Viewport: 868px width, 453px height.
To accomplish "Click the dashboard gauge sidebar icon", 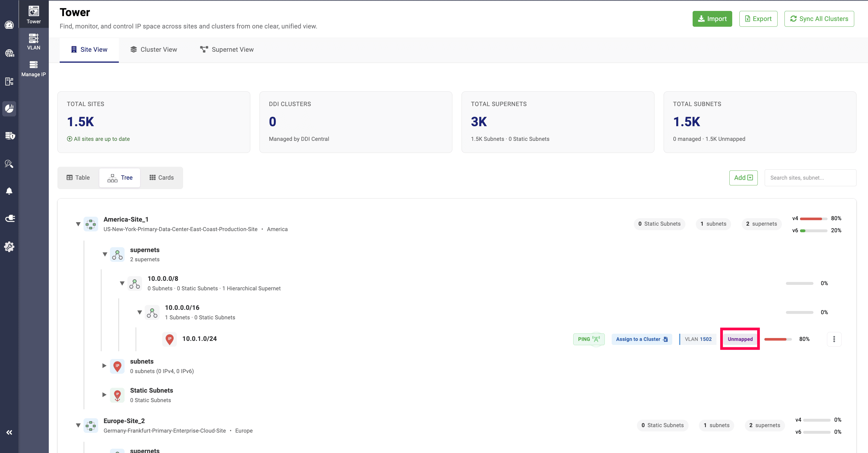I will click(x=9, y=25).
